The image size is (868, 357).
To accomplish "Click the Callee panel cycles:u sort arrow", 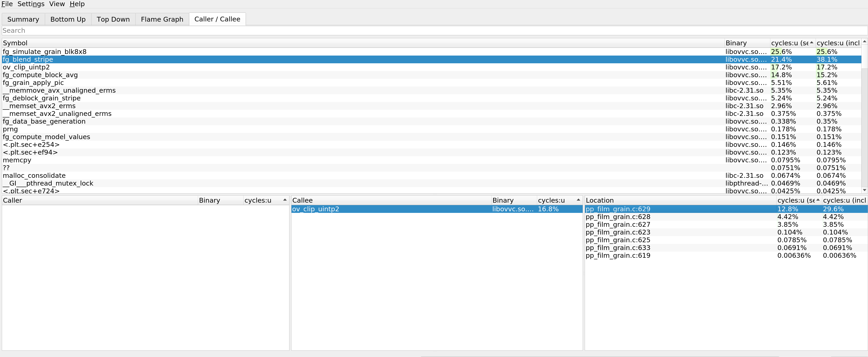I will pyautogui.click(x=578, y=200).
